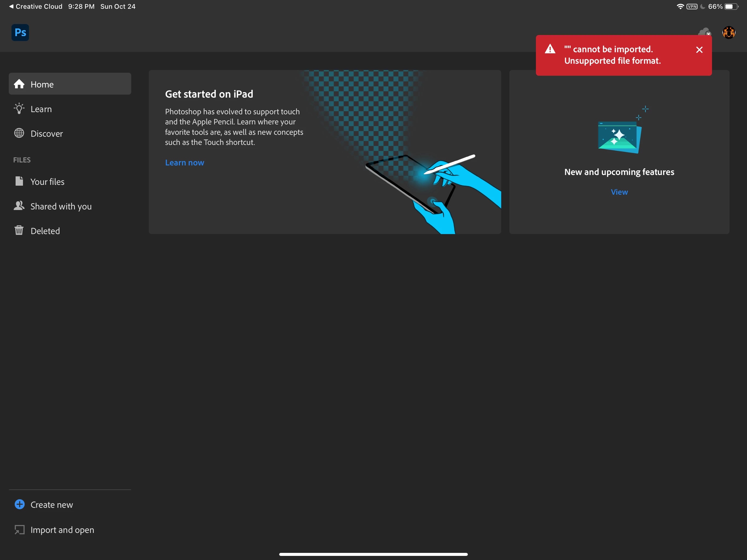Viewport: 747px width, 560px height.
Task: Dismiss the import error notification
Action: click(x=699, y=50)
